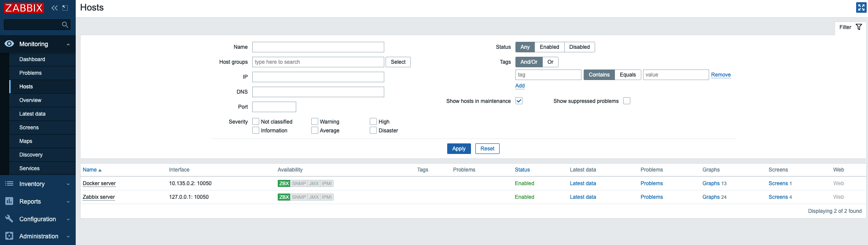Click the Reports chart icon
The width and height of the screenshot is (868, 245).
pos(9,201)
